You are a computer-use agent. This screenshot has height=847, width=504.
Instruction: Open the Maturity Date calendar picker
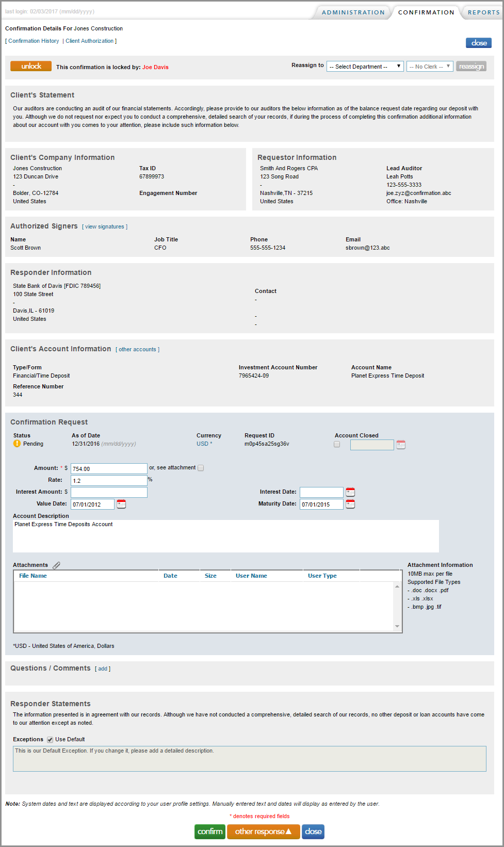(x=350, y=504)
